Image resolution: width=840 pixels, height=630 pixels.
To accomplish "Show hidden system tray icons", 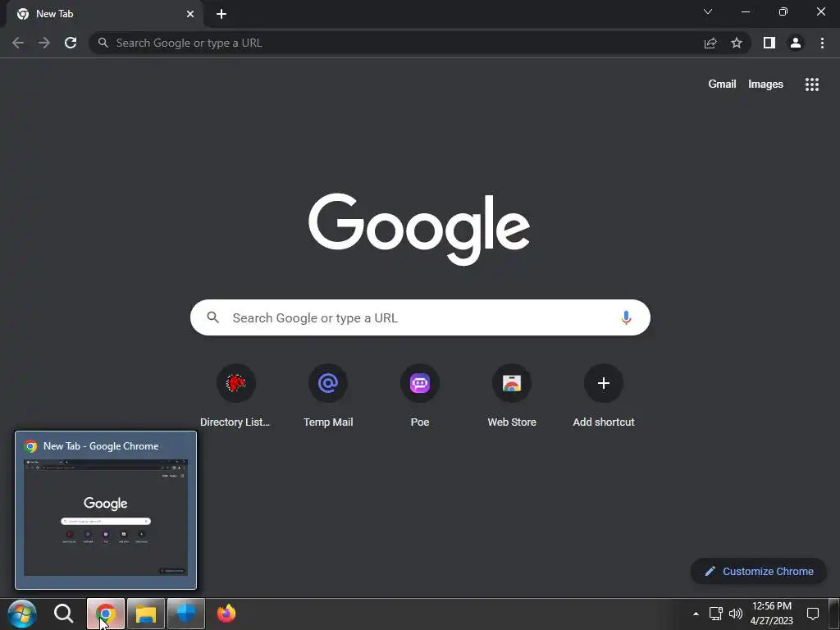I will (696, 614).
